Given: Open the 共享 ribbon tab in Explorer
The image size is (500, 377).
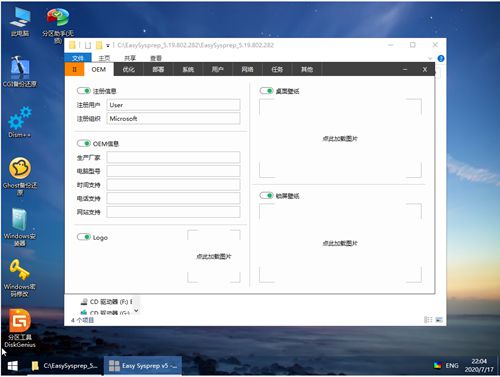Looking at the screenshot, I should 130,58.
